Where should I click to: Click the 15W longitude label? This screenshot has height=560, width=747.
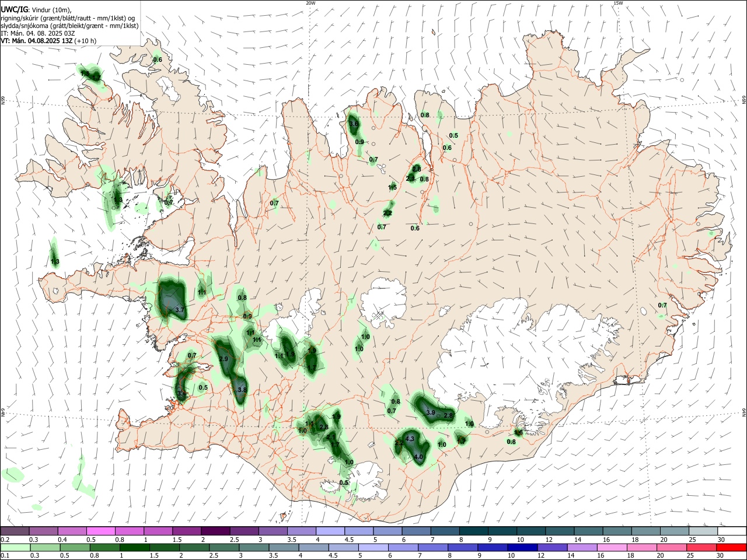click(x=618, y=3)
